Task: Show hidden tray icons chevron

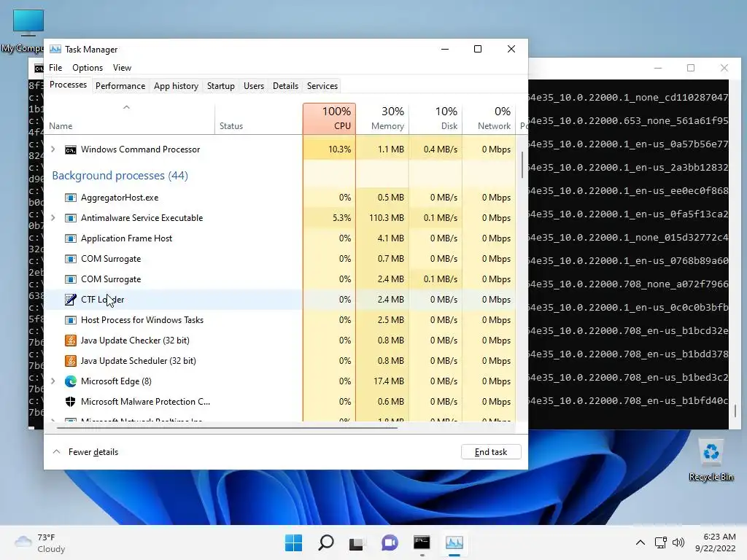Action: click(640, 542)
